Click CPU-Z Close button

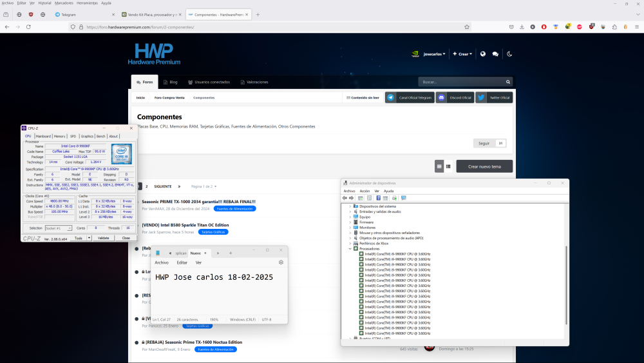(x=126, y=238)
